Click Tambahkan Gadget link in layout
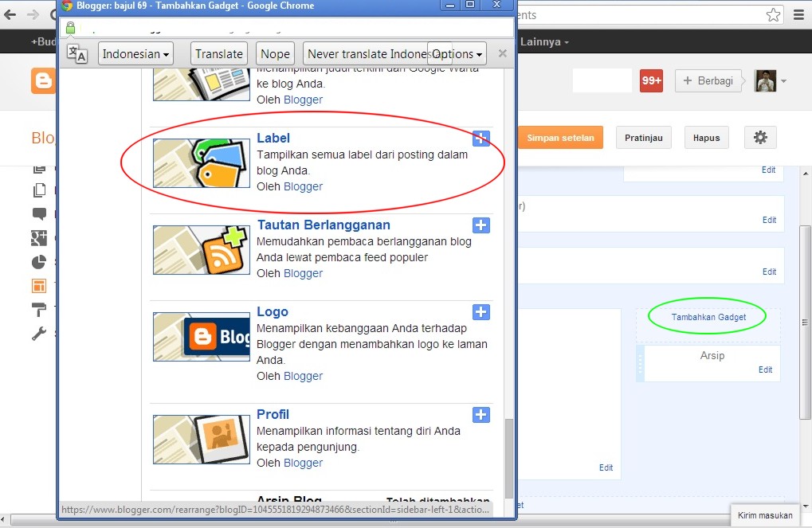Screen dimensions: 812x528 708,317
